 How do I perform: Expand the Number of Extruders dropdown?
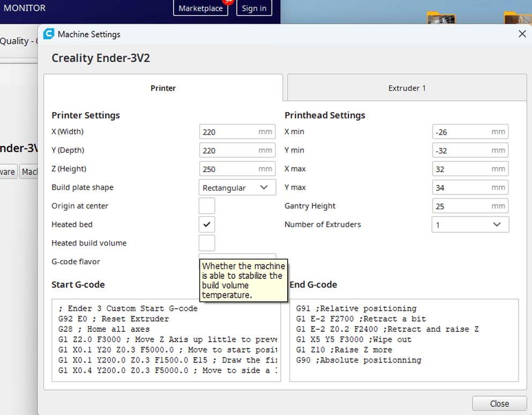click(470, 225)
